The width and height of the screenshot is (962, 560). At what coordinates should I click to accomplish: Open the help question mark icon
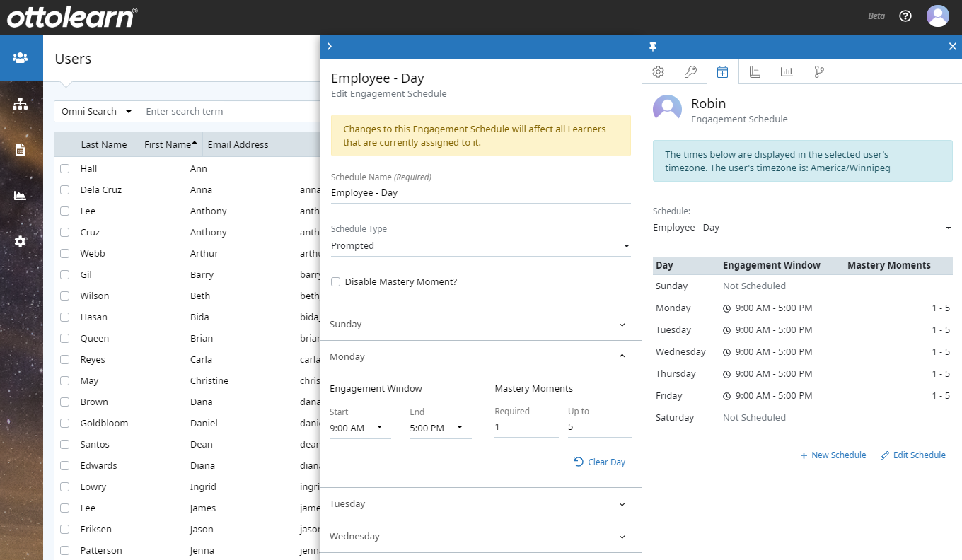point(905,16)
